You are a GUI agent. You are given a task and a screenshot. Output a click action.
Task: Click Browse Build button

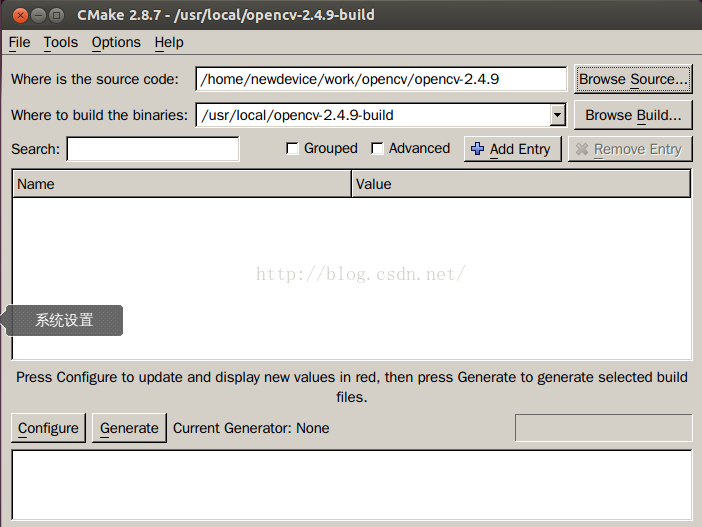pos(633,115)
